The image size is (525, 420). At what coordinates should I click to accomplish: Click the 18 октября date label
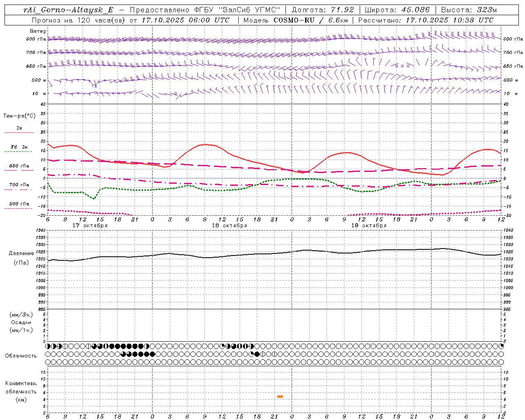point(229,226)
